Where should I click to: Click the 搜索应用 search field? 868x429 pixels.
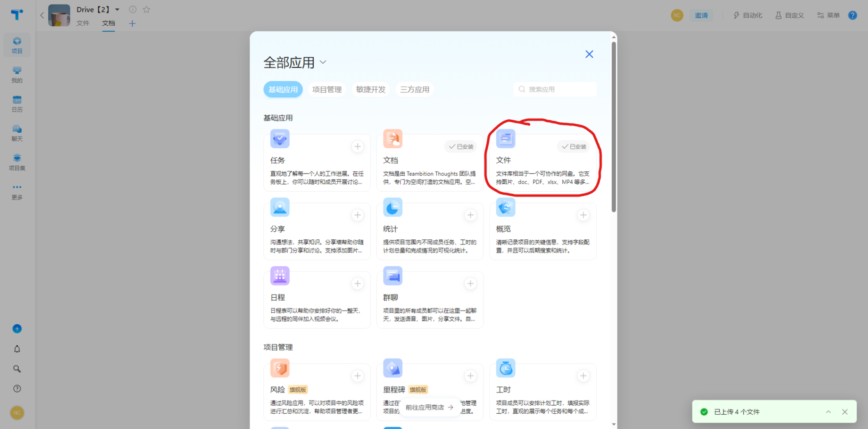[555, 89]
